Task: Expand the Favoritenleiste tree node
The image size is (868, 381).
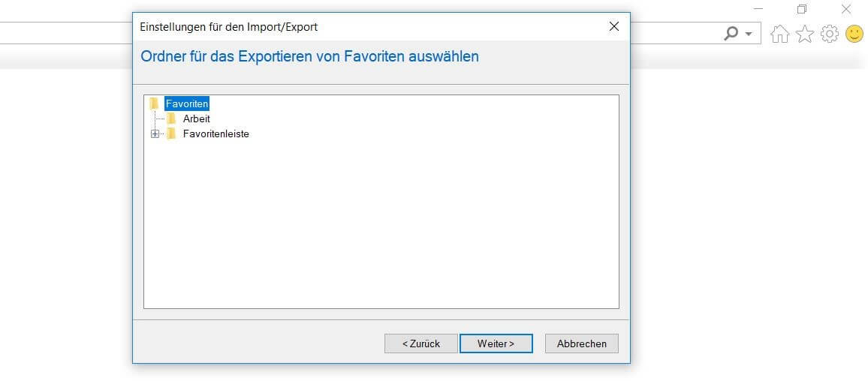Action: (x=155, y=133)
